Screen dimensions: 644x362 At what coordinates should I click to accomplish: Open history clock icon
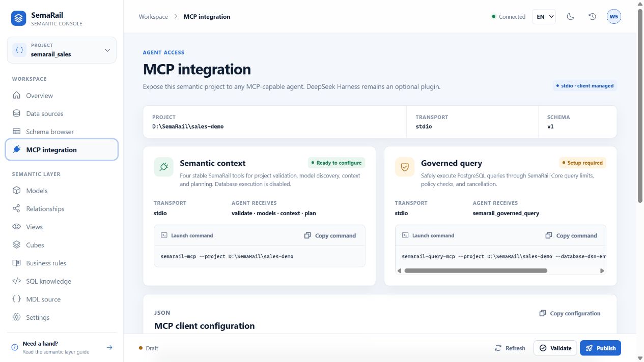tap(592, 17)
